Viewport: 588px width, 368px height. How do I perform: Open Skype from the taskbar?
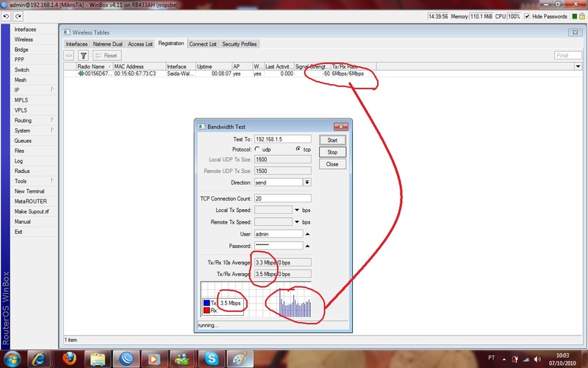pyautogui.click(x=211, y=359)
